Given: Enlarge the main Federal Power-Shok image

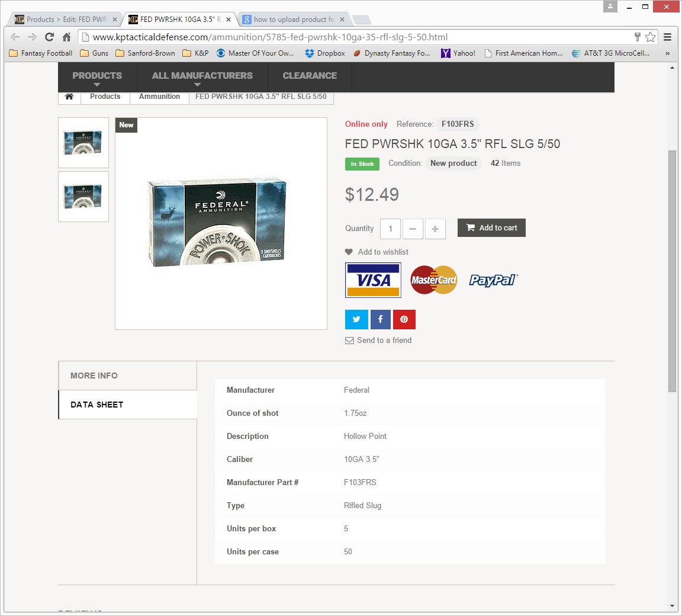Looking at the screenshot, I should click(x=221, y=224).
